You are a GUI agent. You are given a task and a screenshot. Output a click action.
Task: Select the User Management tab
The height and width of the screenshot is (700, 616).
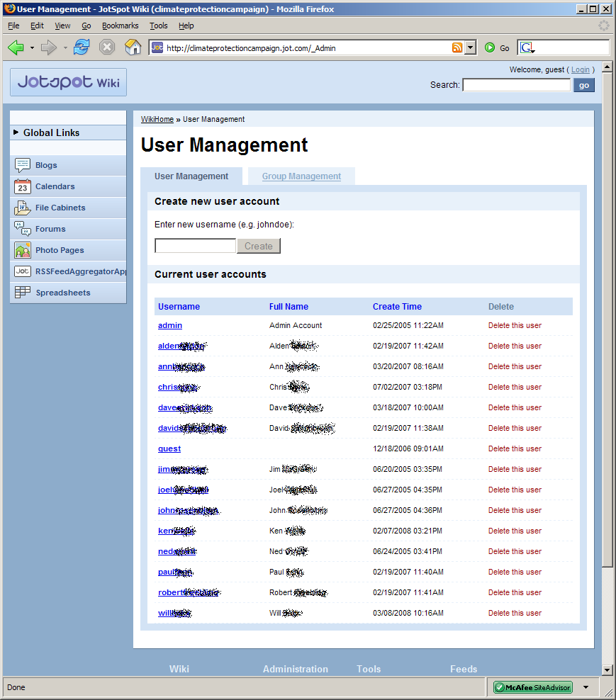(191, 176)
